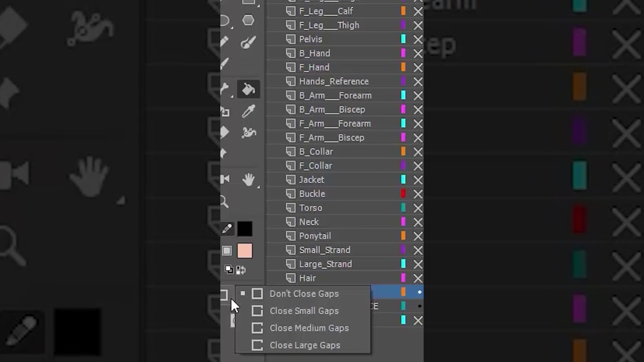
Task: Toggle the X mark on B_Hand row
Action: coord(418,53)
